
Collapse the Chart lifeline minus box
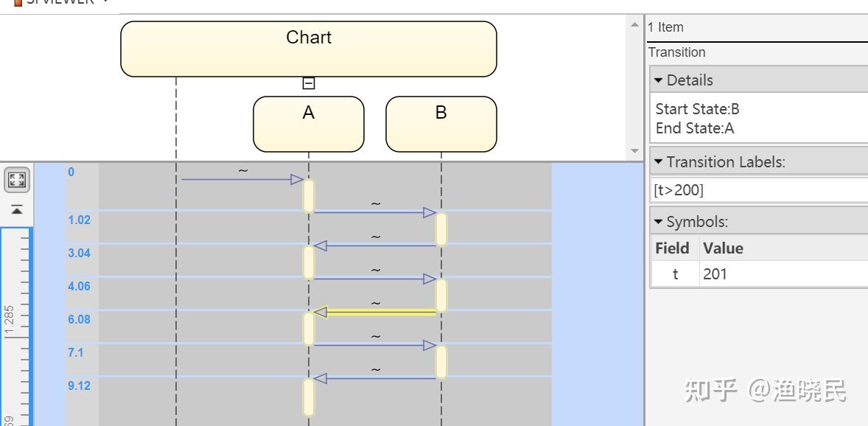click(309, 83)
